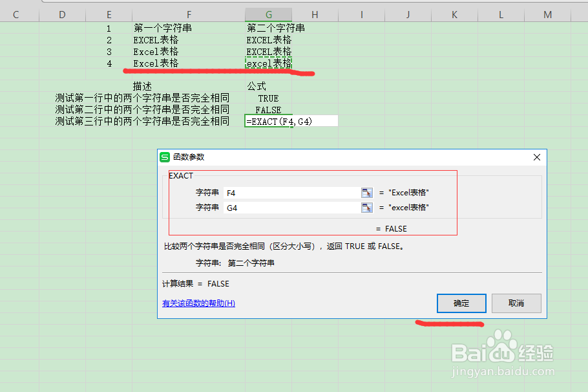Click 测试第二行中的两个字符串是否完全相同 cell
The width and height of the screenshot is (588, 392).
142,109
